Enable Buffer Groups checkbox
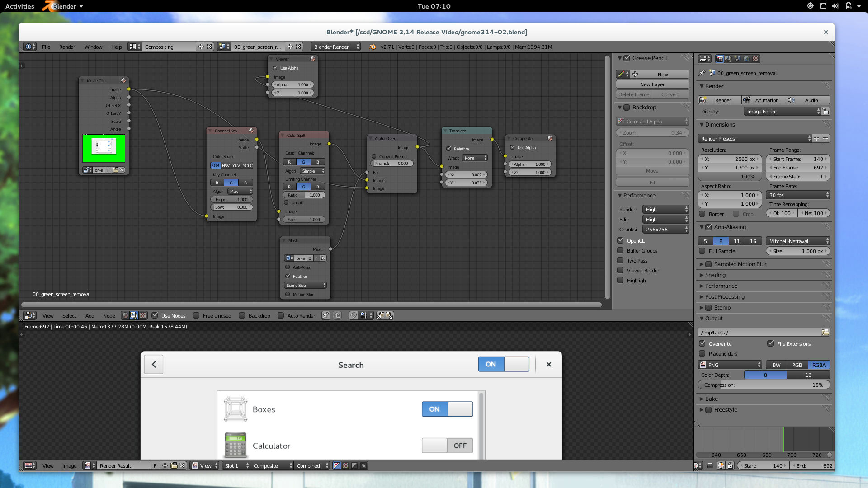 pos(621,250)
